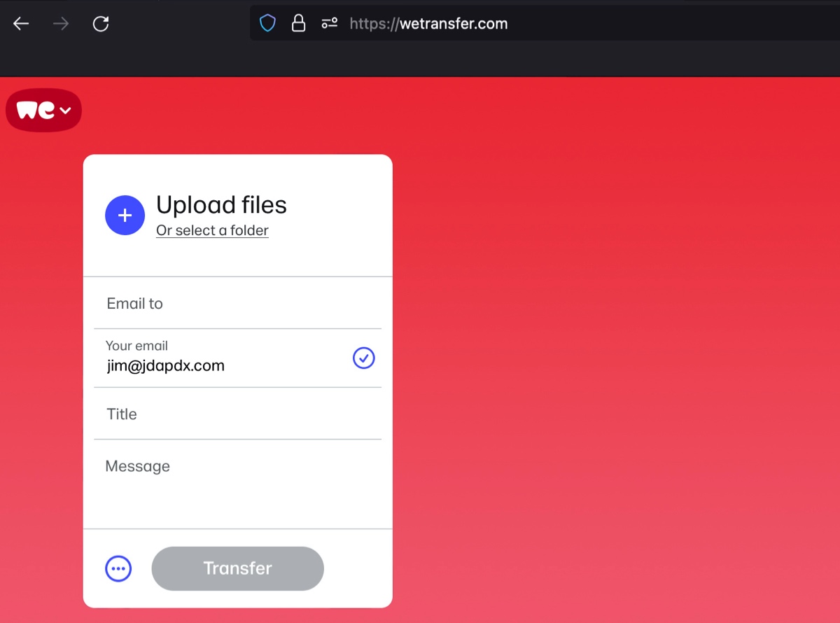Click the padlock site security icon

[x=298, y=24]
